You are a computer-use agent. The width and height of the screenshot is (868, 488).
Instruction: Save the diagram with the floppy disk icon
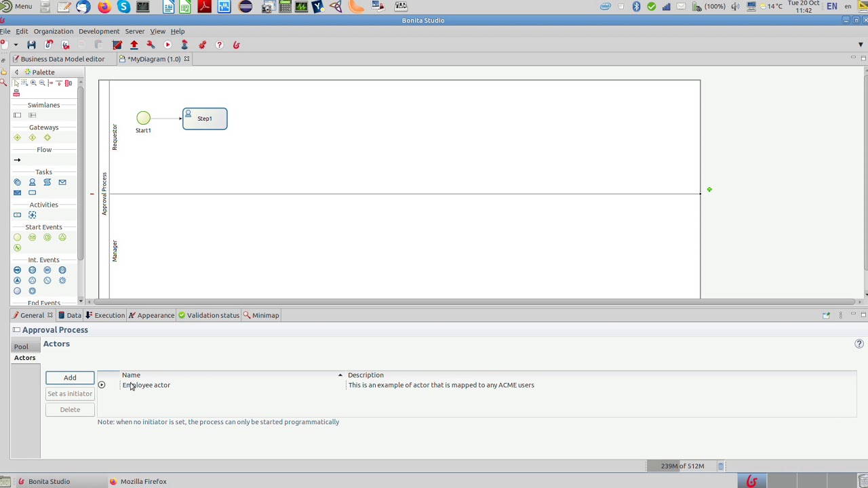(31, 45)
